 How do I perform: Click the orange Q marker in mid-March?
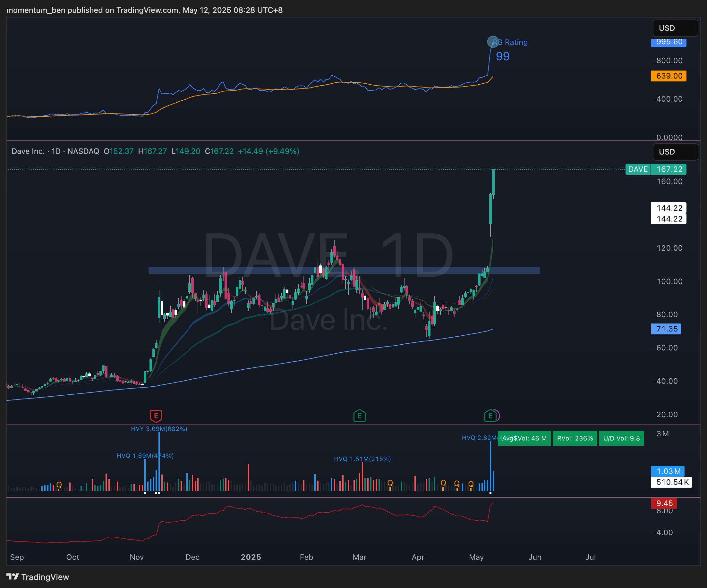(390, 483)
